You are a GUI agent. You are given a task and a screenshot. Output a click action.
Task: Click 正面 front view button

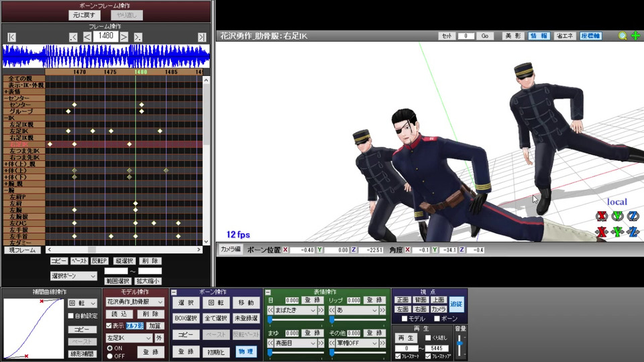tap(403, 300)
